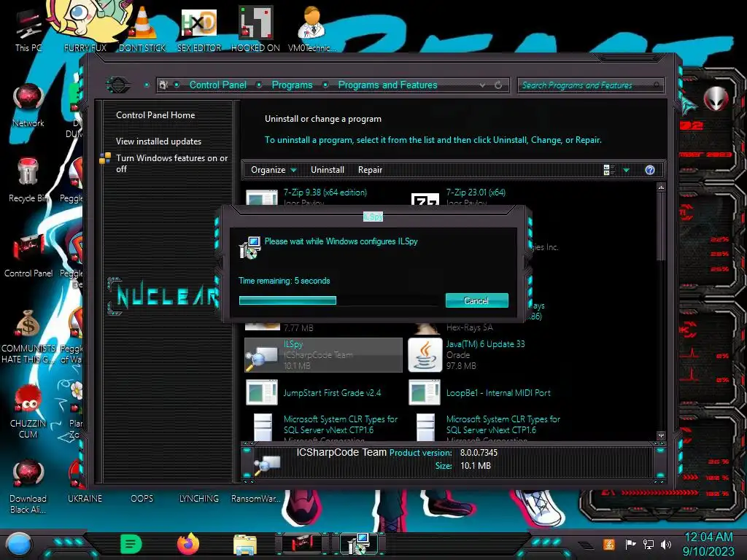Select LoopBe1 - Internal MIDI Port entry
747x560 pixels.
486,393
